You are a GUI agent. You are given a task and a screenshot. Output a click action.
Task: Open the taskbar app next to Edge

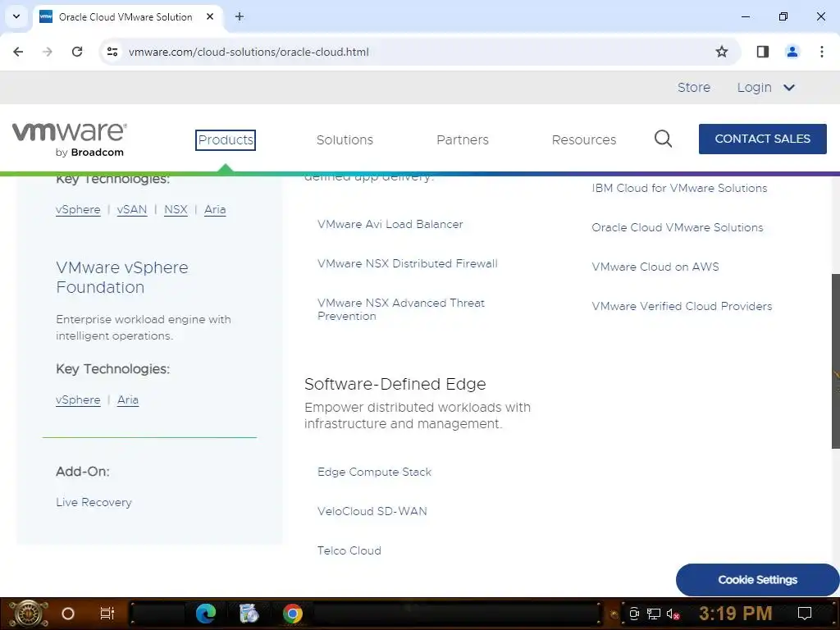click(249, 614)
